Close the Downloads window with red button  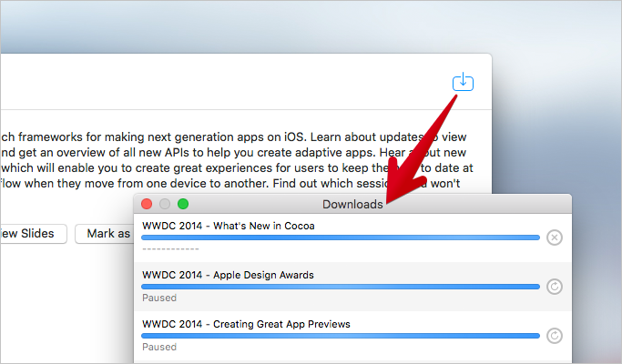coord(147,204)
